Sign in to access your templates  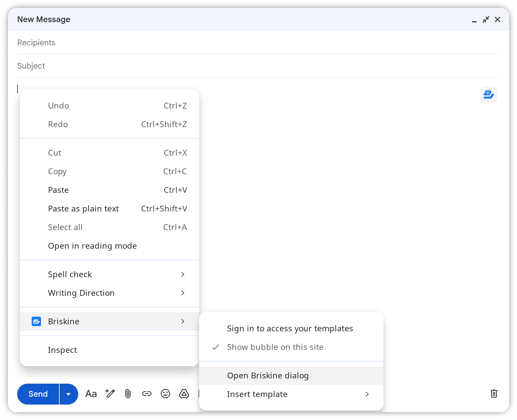[x=290, y=328]
